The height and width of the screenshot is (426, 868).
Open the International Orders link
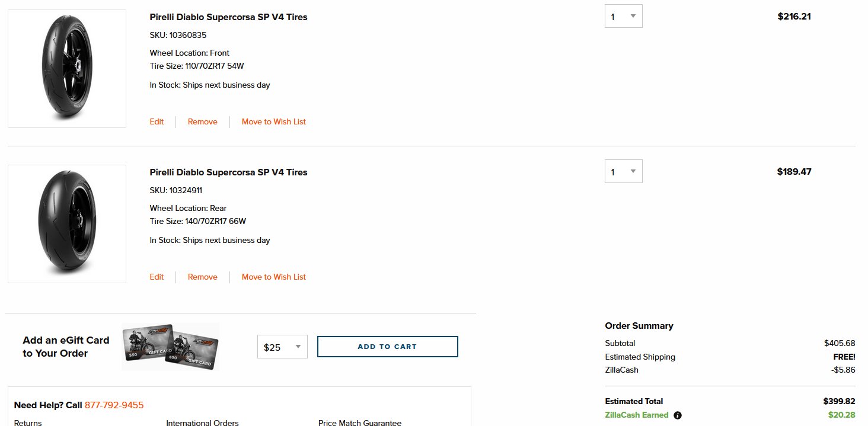pos(202,422)
